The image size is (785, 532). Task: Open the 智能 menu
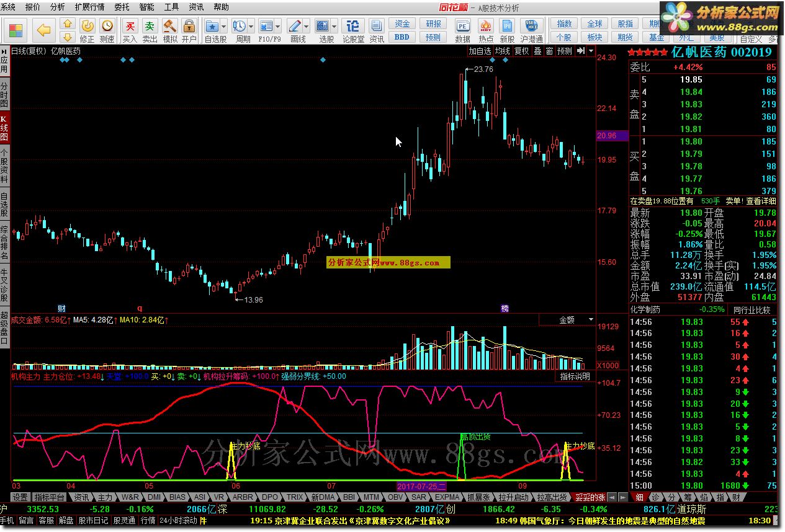[146, 7]
